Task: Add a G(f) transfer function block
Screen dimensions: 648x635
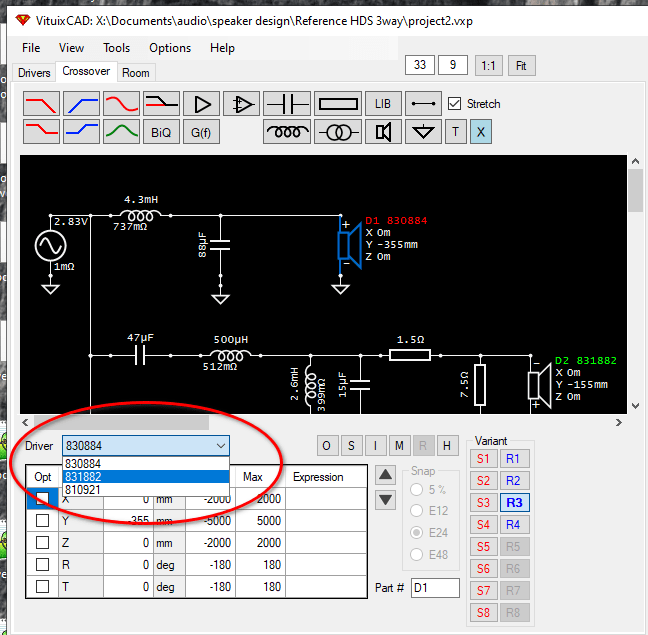Action: point(201,132)
